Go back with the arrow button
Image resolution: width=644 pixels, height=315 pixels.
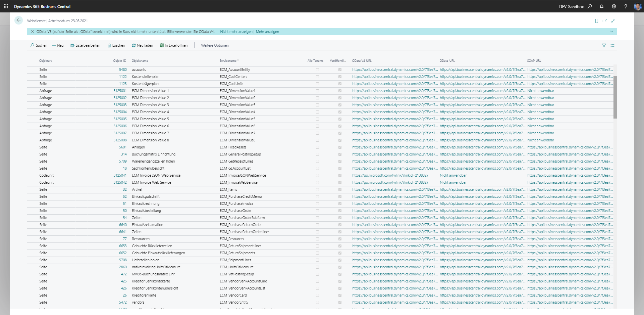(18, 20)
